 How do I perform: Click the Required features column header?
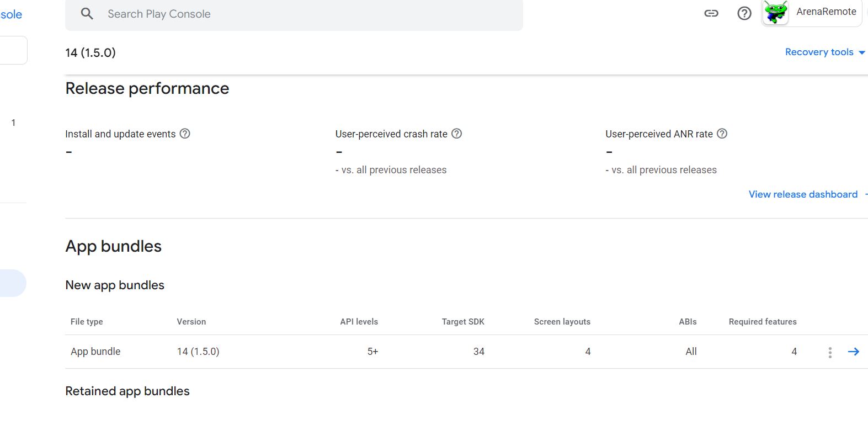[x=762, y=322]
